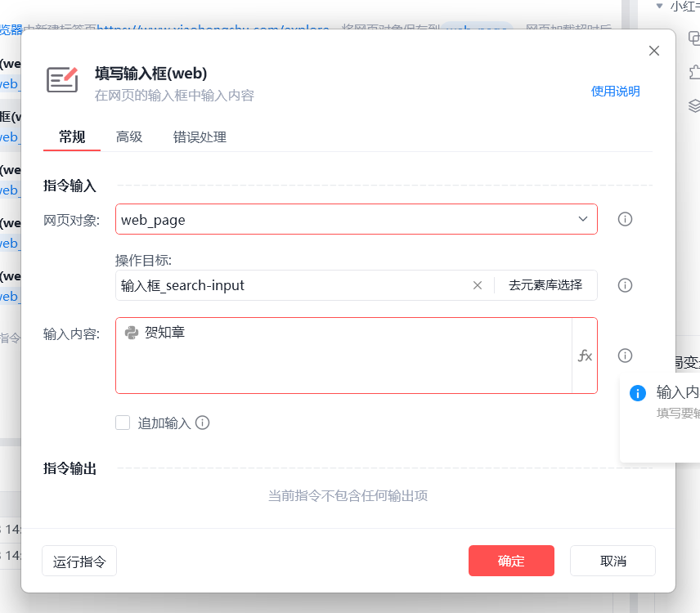Screen dimensions: 700x613
Task: Click the 填写输入框 edit-form icon
Action: pyautogui.click(x=62, y=80)
